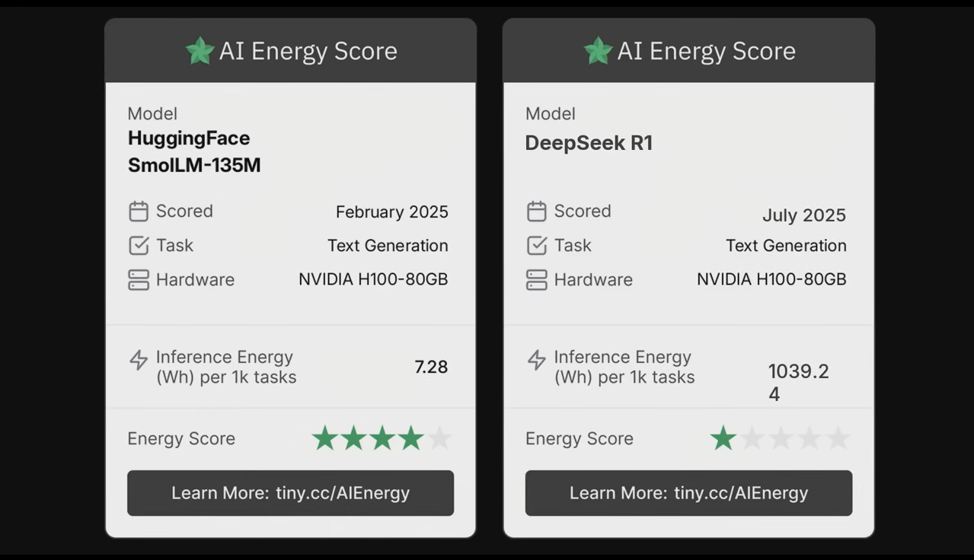Screen dimensions: 974x560
Task: Click the Hardware server icon on the DeepSeek R1 card
Action: coord(537,280)
